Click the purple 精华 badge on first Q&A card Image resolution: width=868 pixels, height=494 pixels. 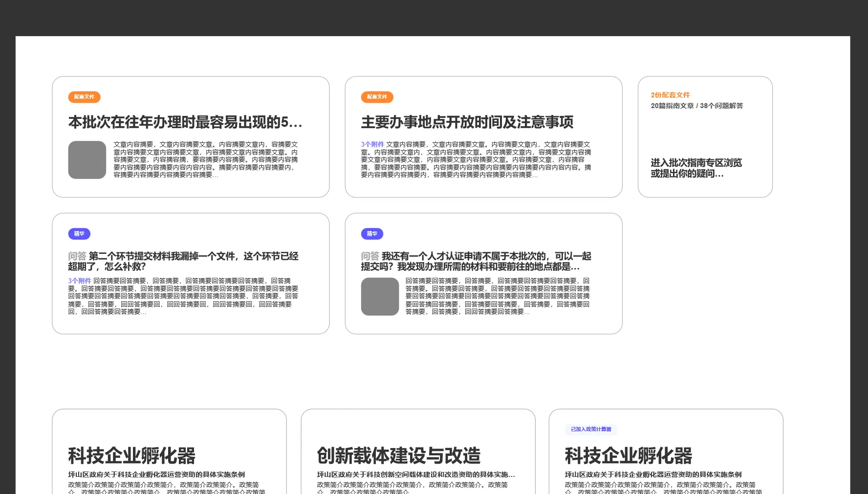79,234
